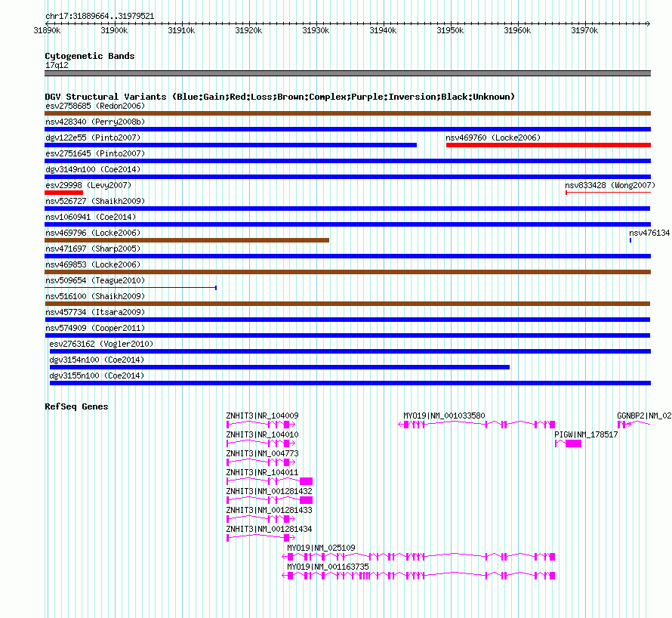Click the ruler's right arrowhead
This screenshot has height=618, width=672.
click(x=649, y=23)
